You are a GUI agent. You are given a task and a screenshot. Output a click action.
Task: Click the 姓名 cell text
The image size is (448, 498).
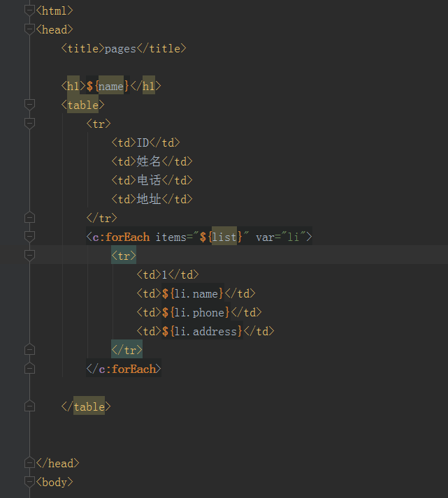pyautogui.click(x=149, y=161)
